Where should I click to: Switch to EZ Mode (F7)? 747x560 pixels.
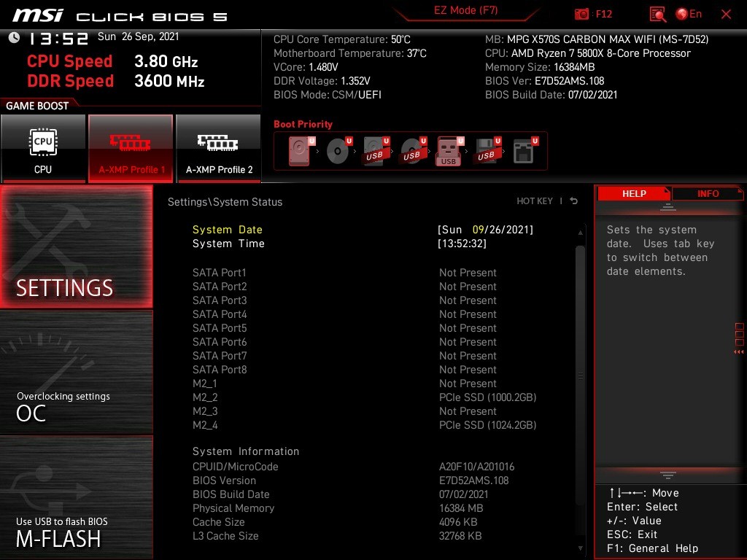[465, 11]
